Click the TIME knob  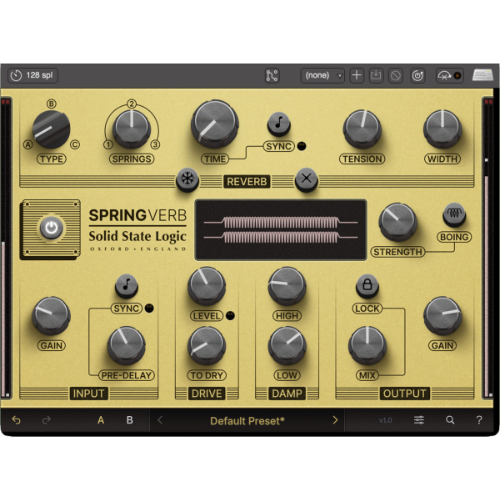click(215, 124)
